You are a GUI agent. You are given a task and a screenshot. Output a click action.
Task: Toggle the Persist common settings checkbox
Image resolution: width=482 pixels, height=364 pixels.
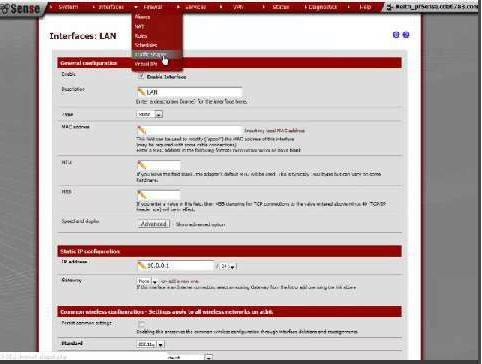coord(141,324)
